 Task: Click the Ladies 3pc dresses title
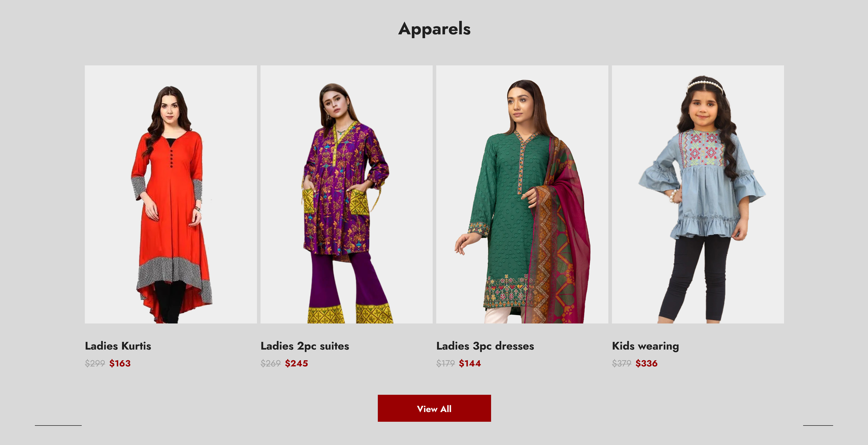click(x=485, y=346)
